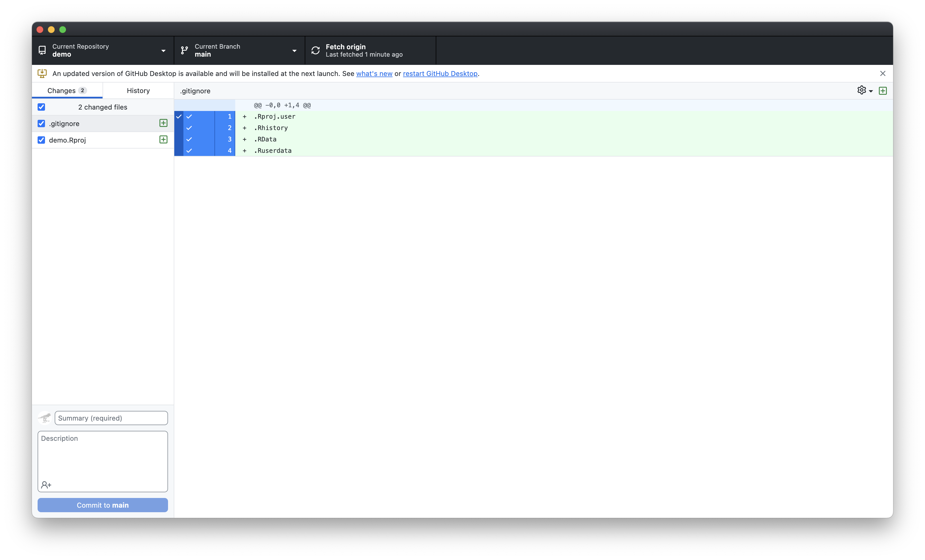
Task: Click the added status icon beside demo.Rproj
Action: coord(163,139)
